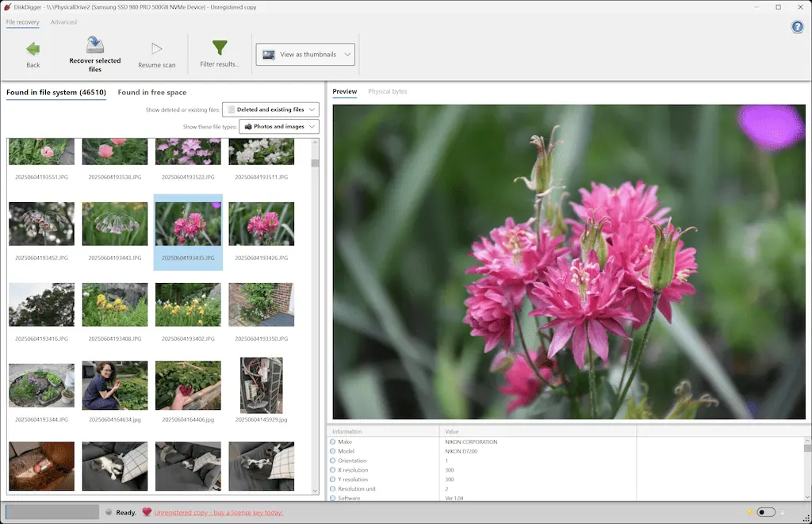This screenshot has height=524, width=812.
Task: Click the file name 20250604193443.JPG
Action: click(x=114, y=258)
